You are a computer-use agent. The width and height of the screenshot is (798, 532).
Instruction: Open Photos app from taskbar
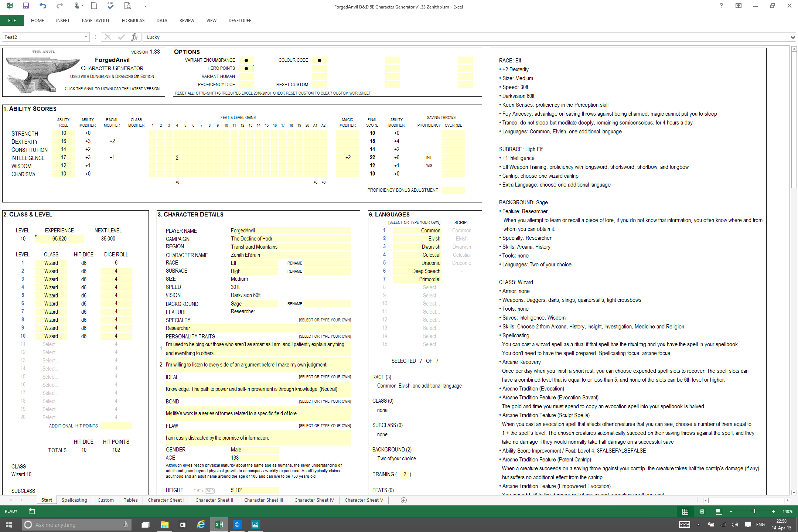(255, 525)
